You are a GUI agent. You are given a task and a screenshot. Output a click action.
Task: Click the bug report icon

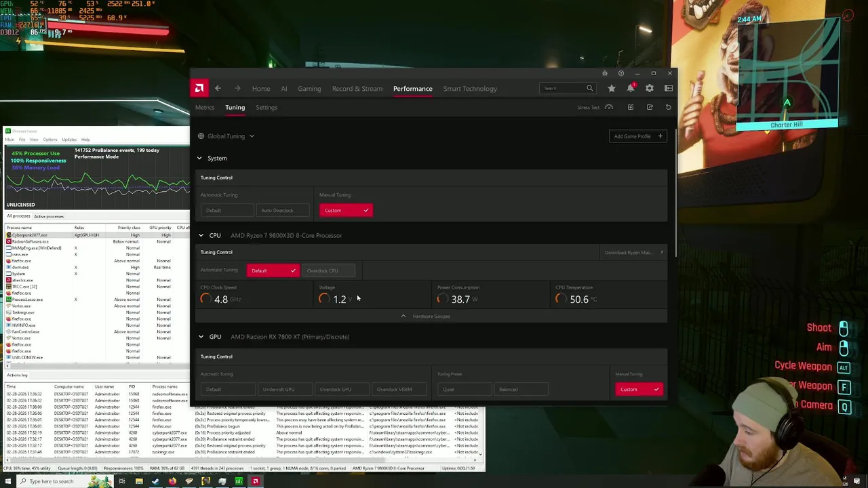point(604,73)
